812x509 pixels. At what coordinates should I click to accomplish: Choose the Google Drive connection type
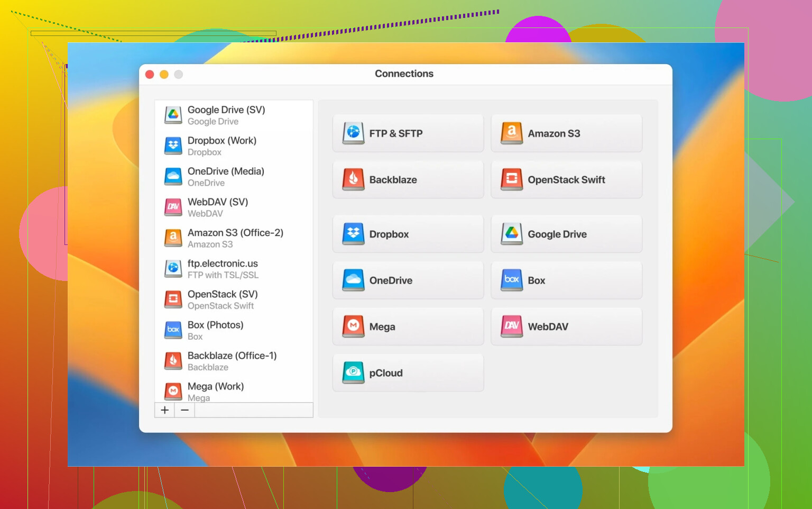click(x=566, y=234)
